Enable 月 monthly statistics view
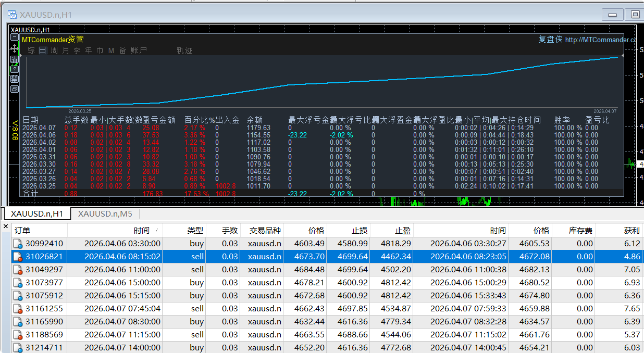The image size is (644, 353). tap(66, 51)
